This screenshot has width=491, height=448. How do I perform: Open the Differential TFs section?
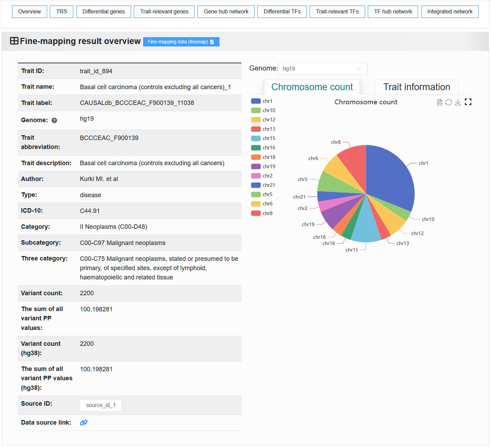coord(282,12)
